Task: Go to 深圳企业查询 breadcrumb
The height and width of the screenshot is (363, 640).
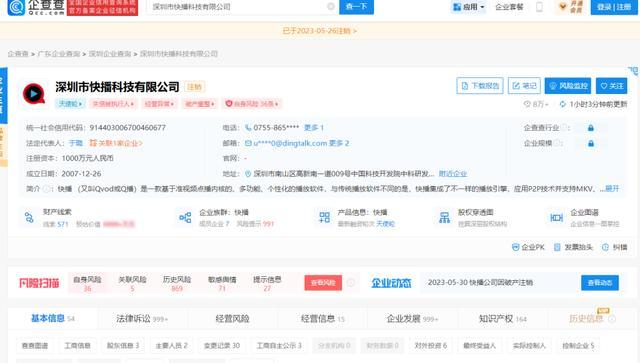Action: pyautogui.click(x=110, y=54)
